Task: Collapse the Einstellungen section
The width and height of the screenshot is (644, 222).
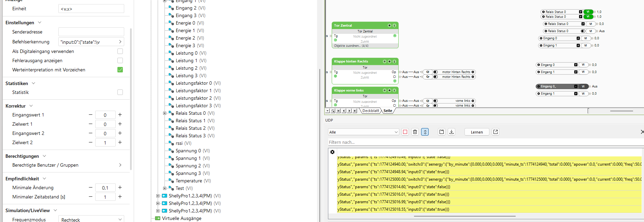Action: [40, 23]
